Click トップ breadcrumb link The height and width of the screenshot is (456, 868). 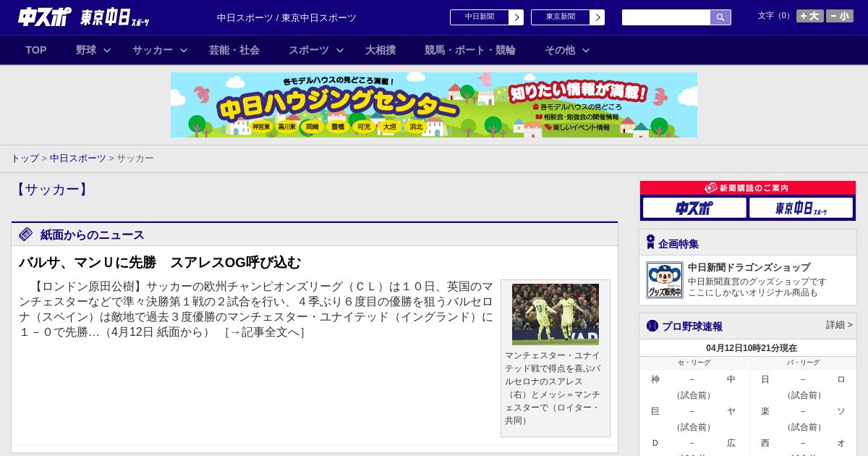point(25,158)
